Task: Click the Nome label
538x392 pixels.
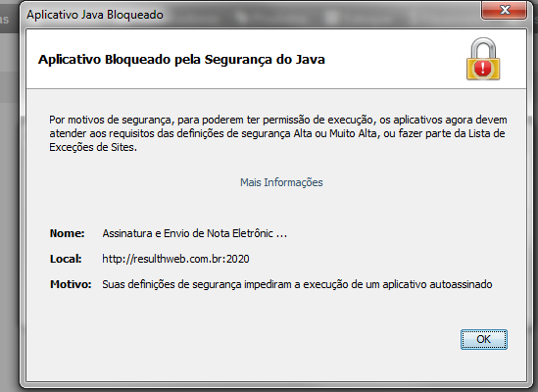Action: pos(67,233)
